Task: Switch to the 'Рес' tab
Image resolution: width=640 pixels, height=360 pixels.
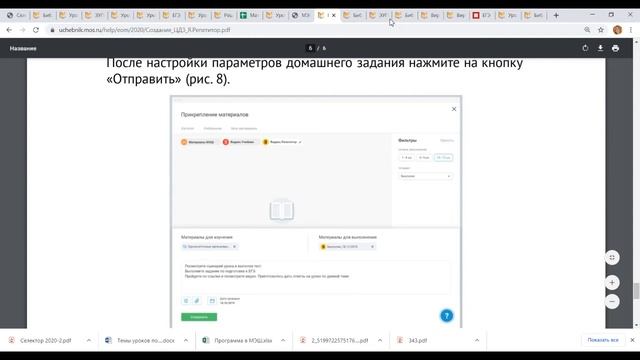Action: coord(224,15)
